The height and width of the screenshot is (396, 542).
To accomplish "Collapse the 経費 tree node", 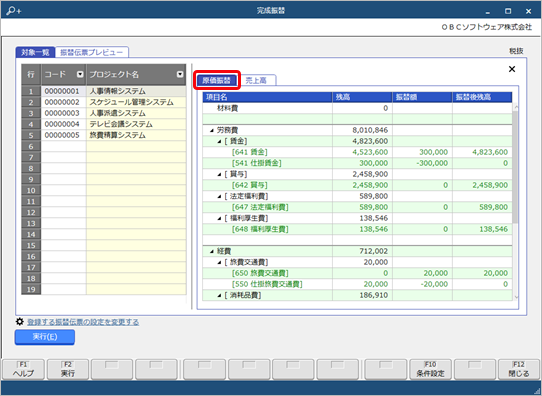I will [x=212, y=252].
